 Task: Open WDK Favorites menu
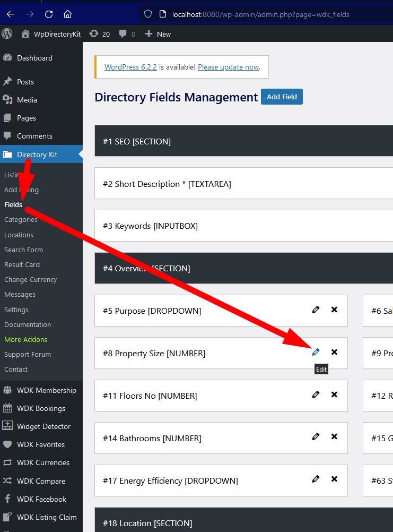tap(41, 444)
